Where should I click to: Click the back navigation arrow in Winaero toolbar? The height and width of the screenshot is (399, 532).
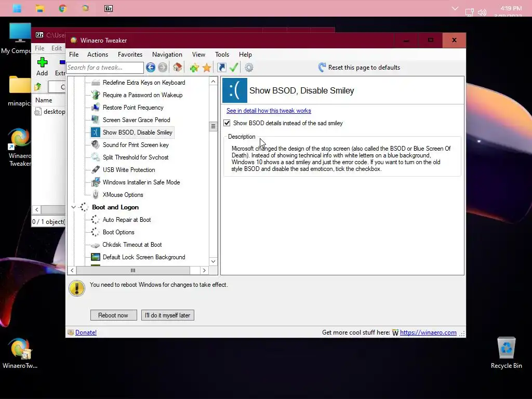pyautogui.click(x=151, y=68)
